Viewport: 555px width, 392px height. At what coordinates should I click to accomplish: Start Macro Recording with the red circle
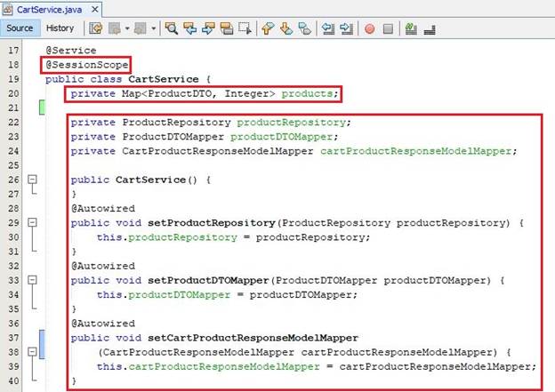[x=370, y=28]
